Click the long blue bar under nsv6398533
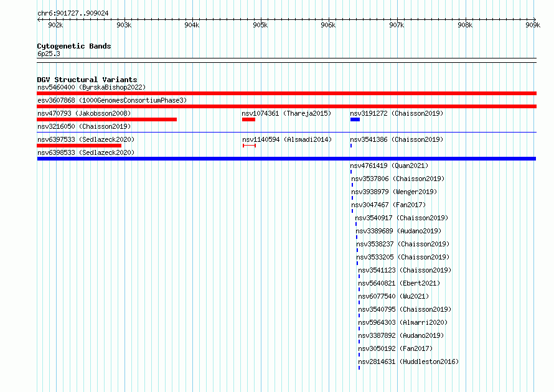The width and height of the screenshot is (554, 392). click(x=286, y=159)
